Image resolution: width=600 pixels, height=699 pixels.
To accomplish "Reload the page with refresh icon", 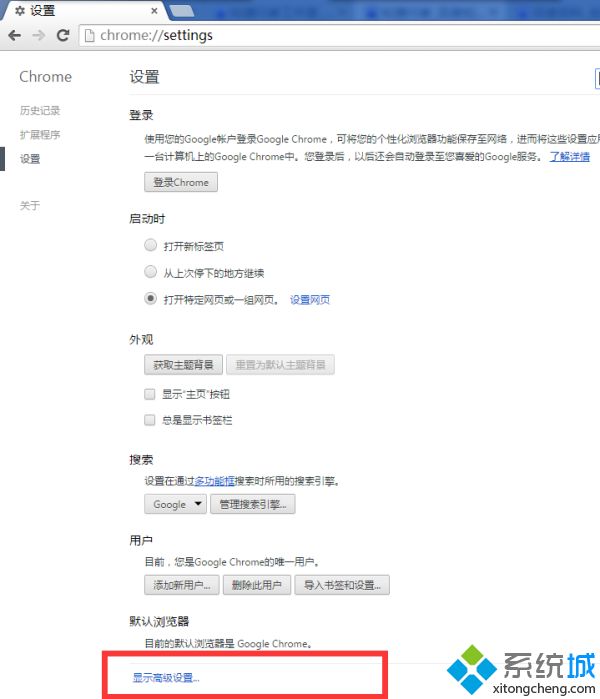I will click(63, 35).
